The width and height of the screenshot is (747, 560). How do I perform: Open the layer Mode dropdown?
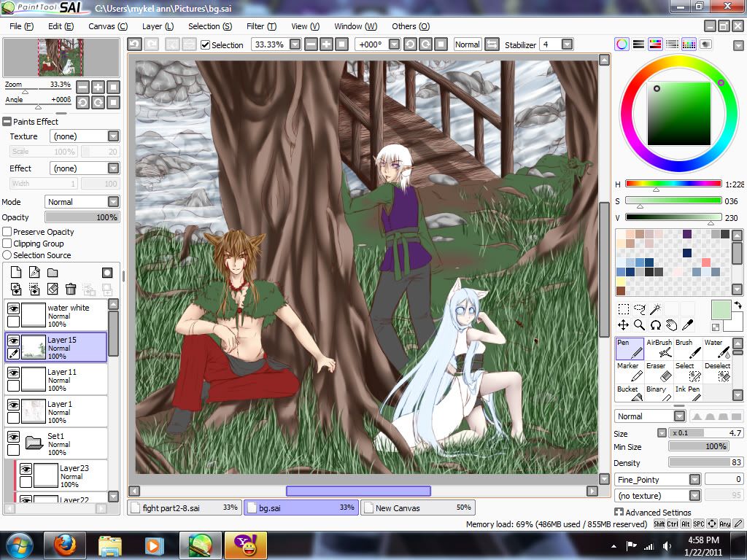(113, 202)
